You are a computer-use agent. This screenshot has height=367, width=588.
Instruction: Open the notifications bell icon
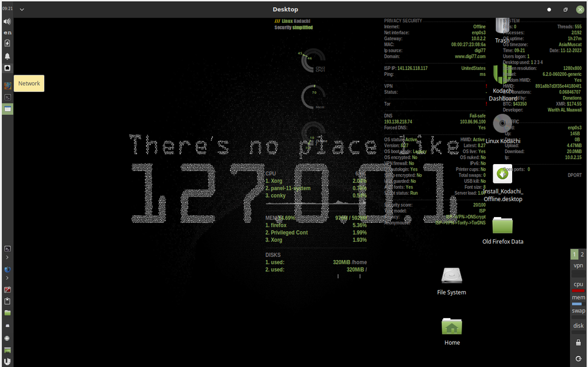[7, 56]
